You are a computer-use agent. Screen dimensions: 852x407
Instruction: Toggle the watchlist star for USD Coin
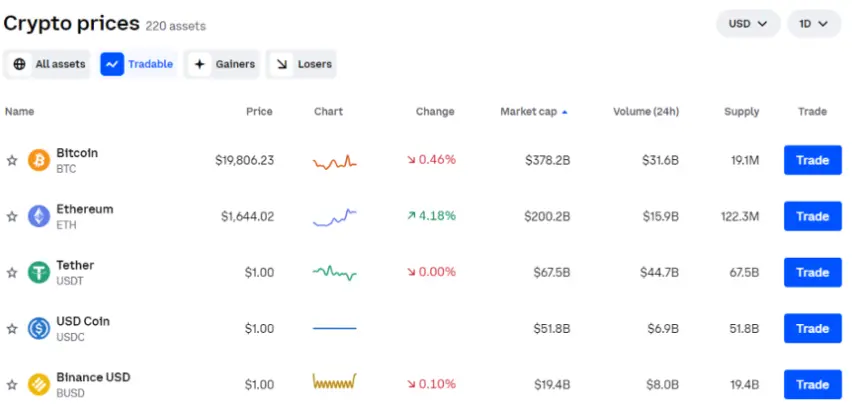(x=12, y=329)
